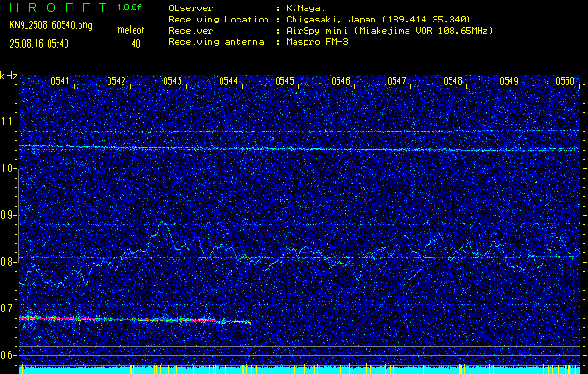Click the strong red signal trace near 0.68 kHz
This screenshot has width=588, height=374.
click(x=135, y=319)
